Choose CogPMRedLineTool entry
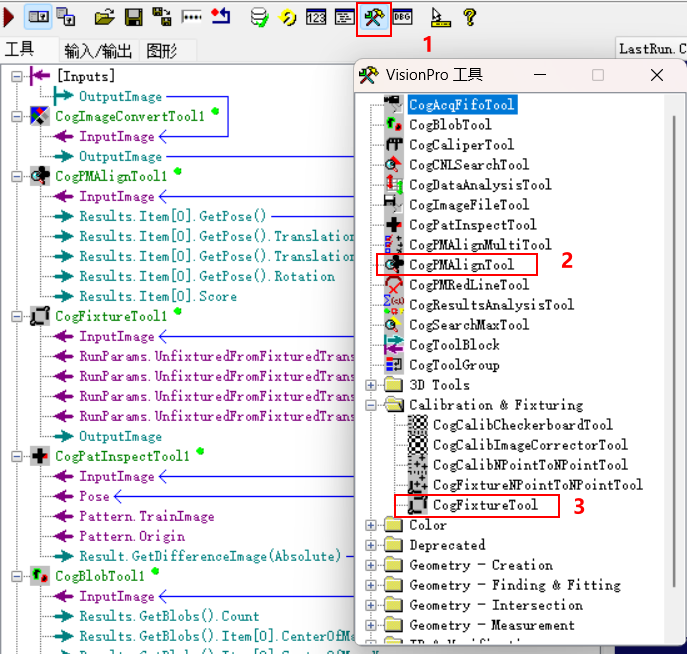 (469, 285)
